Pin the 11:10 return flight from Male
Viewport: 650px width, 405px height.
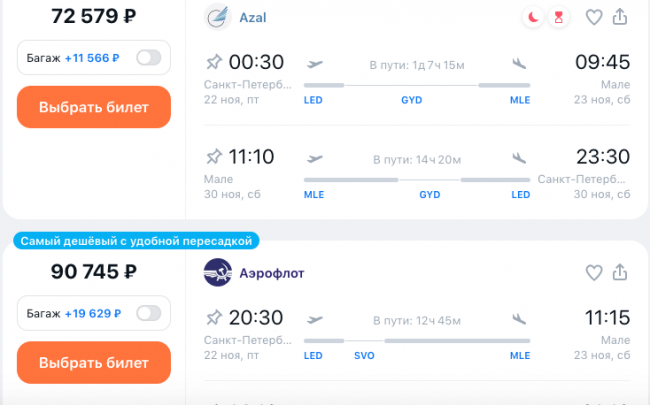click(x=213, y=157)
